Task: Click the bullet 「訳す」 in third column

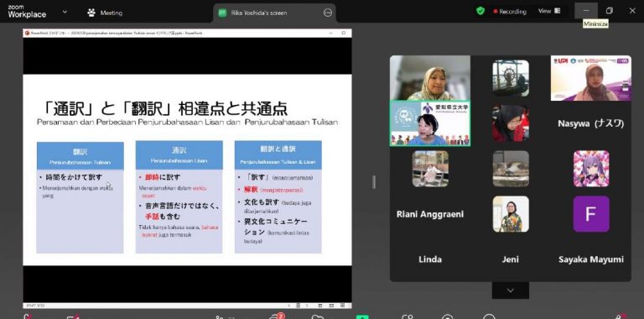Action: tap(257, 177)
